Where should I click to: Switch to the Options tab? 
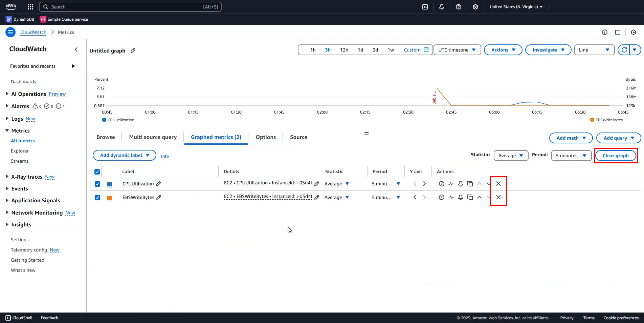pos(266,137)
